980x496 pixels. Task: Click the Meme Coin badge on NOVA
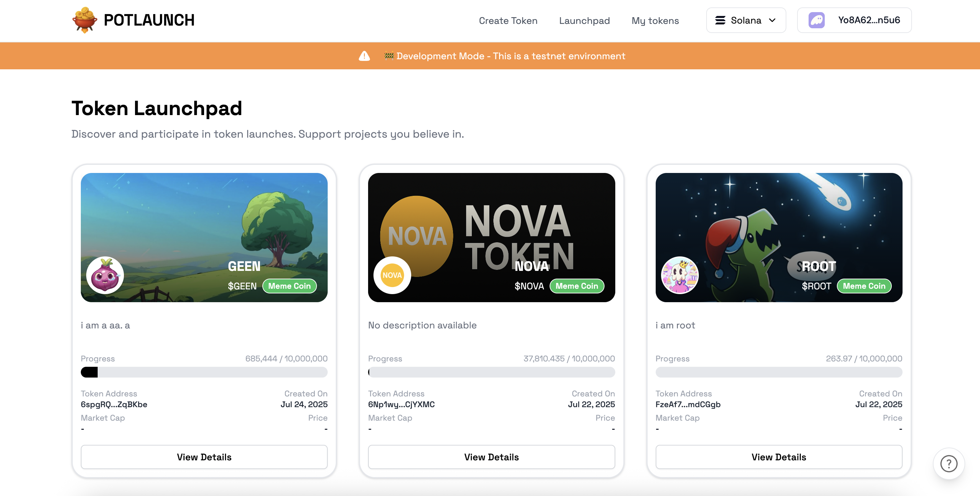tap(577, 286)
